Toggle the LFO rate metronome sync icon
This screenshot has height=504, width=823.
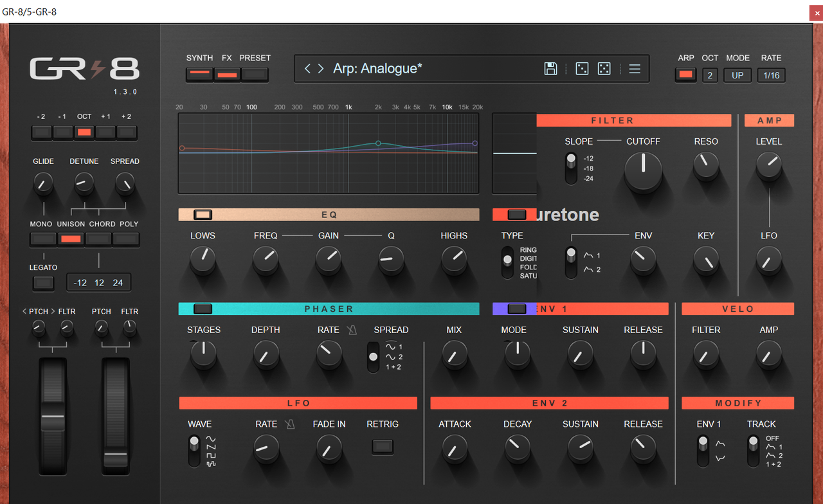click(x=290, y=424)
